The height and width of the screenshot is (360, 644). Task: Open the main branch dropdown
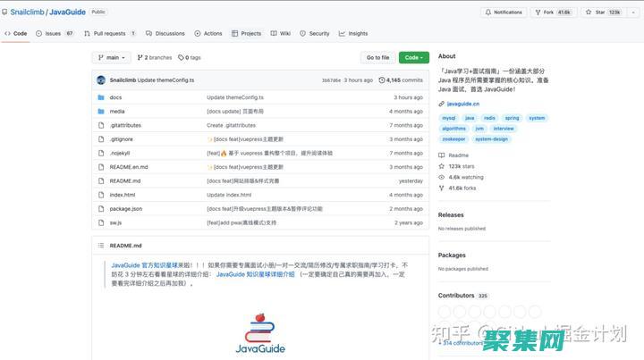(x=111, y=57)
